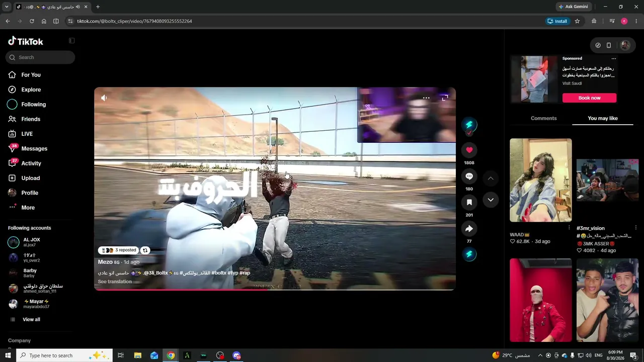Click the Book now button
This screenshot has height=362, width=644.
[x=589, y=98]
